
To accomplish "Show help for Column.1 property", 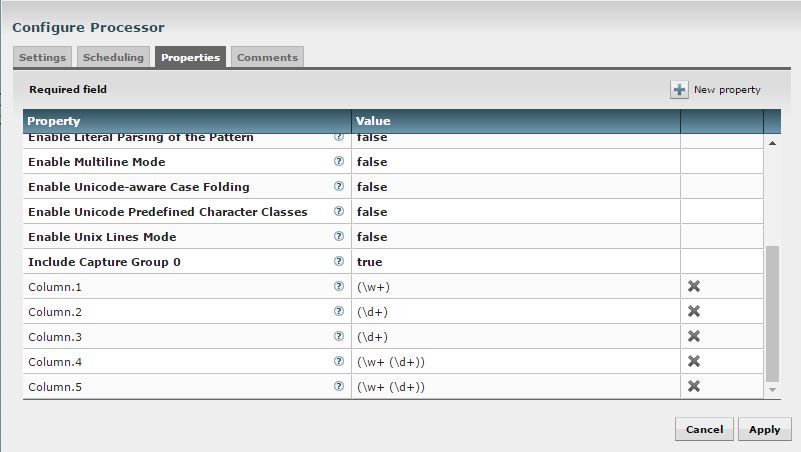I will click(338, 287).
